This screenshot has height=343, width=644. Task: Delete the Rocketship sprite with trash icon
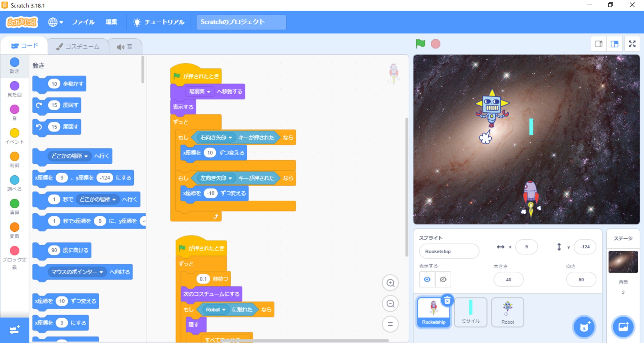point(447,301)
